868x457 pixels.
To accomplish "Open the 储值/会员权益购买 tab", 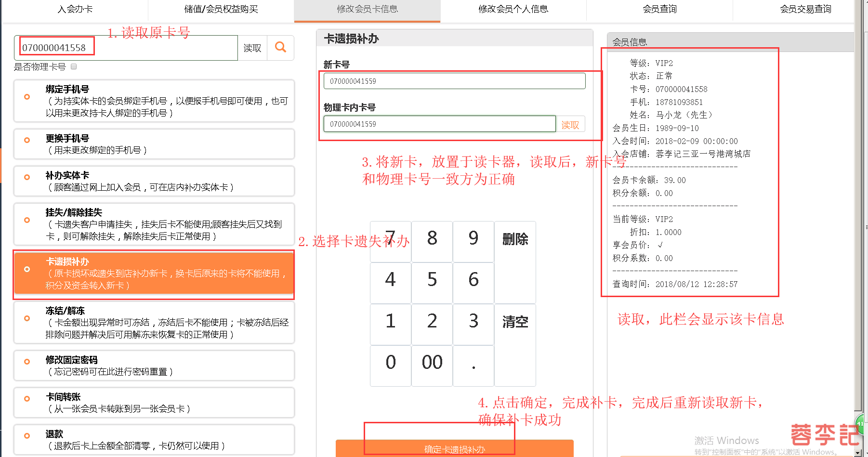I will click(221, 9).
